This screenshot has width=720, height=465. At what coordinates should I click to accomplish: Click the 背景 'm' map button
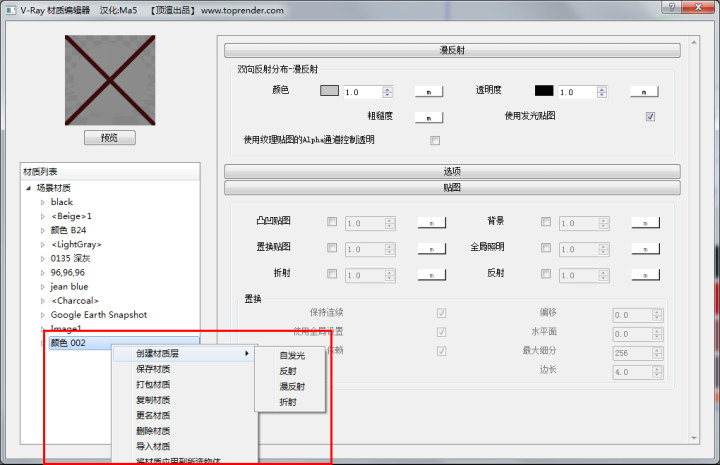click(644, 222)
